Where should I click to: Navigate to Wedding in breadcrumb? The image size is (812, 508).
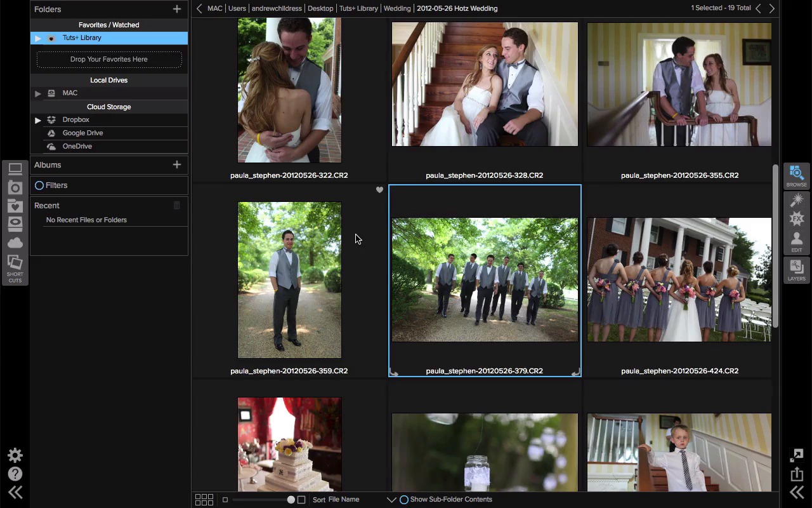397,8
